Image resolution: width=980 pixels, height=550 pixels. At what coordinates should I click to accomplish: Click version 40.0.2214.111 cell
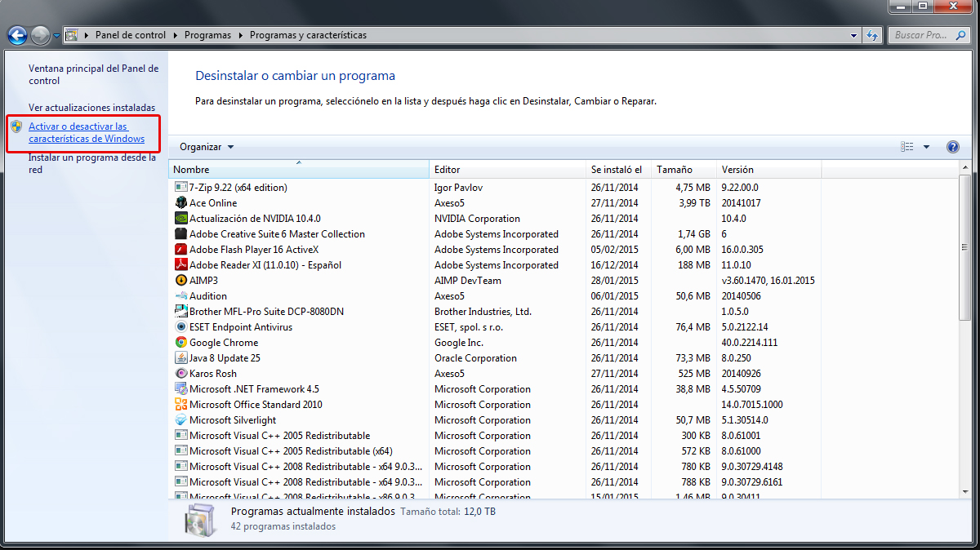point(750,343)
